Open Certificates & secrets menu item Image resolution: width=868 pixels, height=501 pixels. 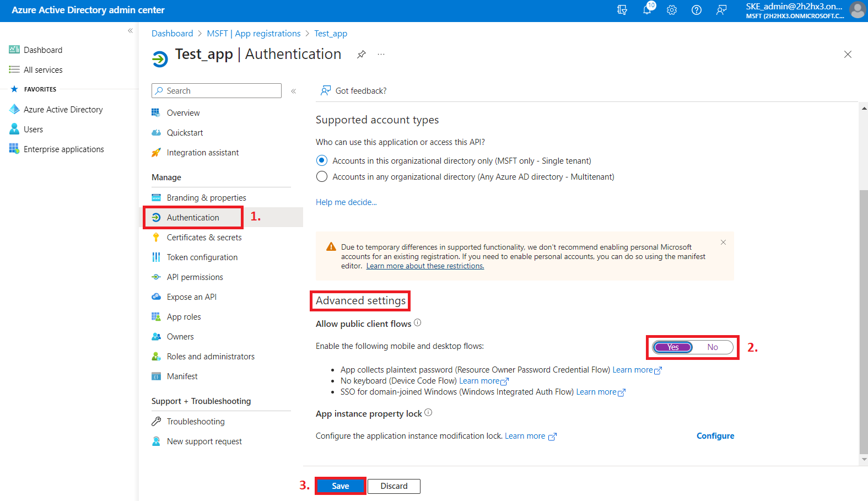204,238
